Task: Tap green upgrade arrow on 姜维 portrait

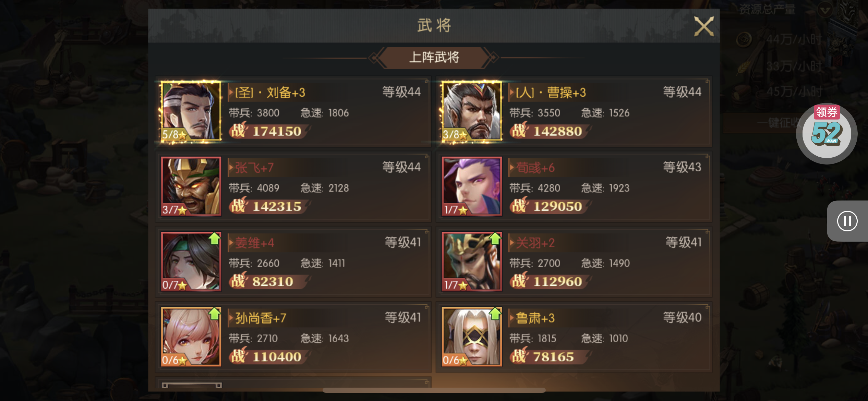Action: [215, 238]
